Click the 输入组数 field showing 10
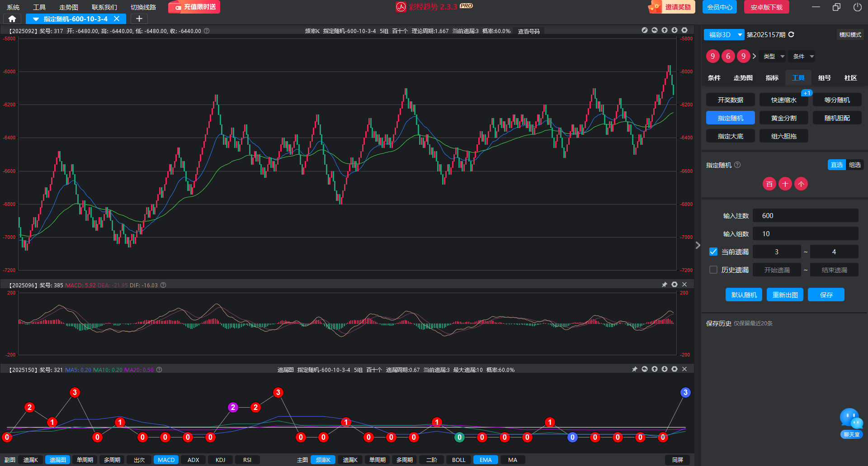The width and height of the screenshot is (868, 466). (x=805, y=233)
